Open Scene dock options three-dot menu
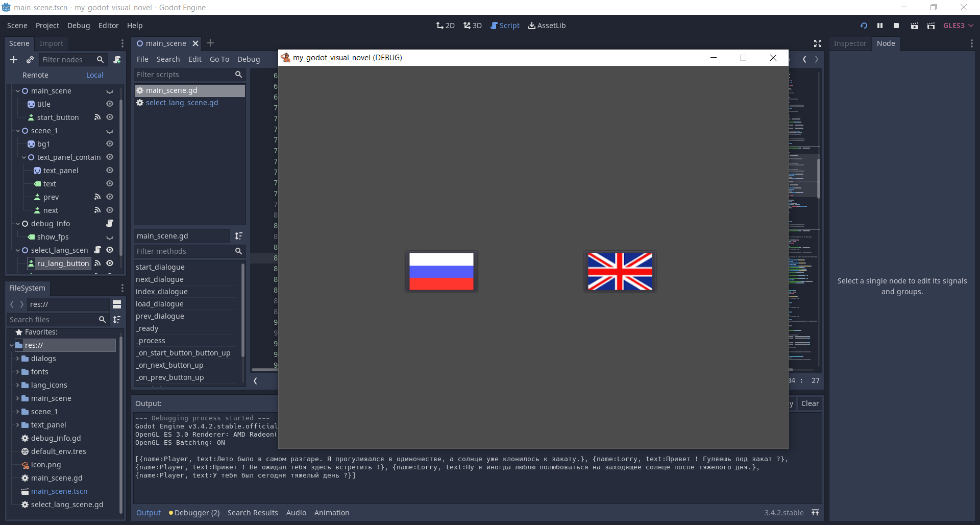The height and width of the screenshot is (525, 980). click(x=122, y=43)
